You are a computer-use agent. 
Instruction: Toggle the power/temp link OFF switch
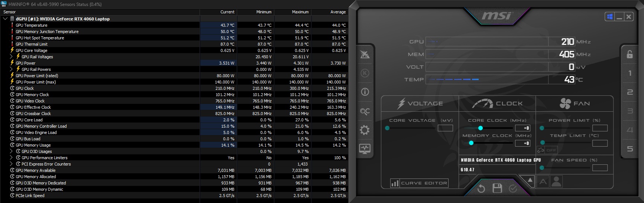(547, 150)
